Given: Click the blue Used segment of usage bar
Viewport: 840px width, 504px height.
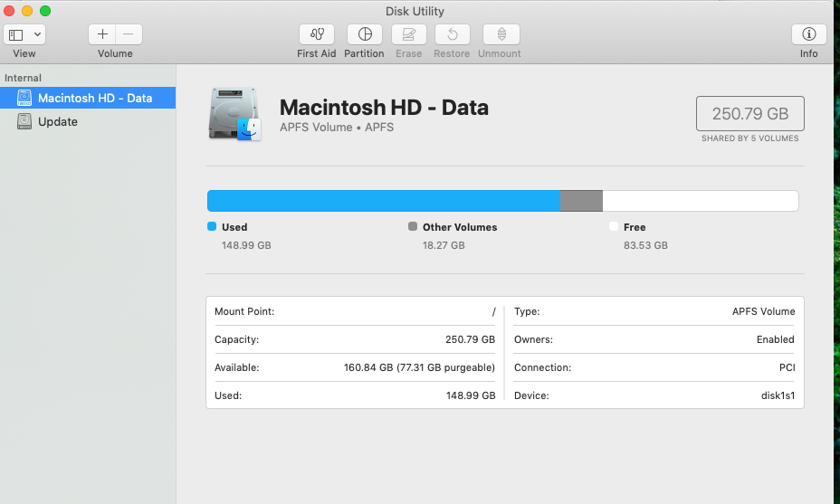Looking at the screenshot, I should coord(384,201).
